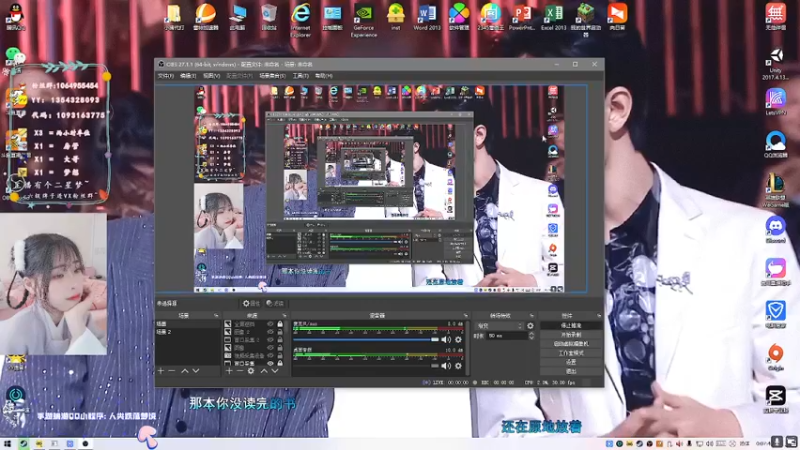
Task: Move selected source up in the list
Action: (x=264, y=371)
